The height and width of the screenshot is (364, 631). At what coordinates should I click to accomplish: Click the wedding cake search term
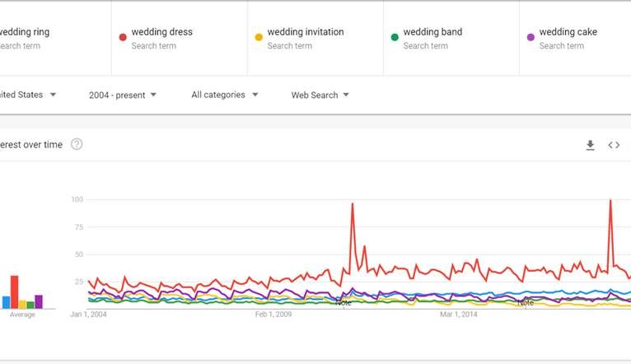pyautogui.click(x=568, y=32)
